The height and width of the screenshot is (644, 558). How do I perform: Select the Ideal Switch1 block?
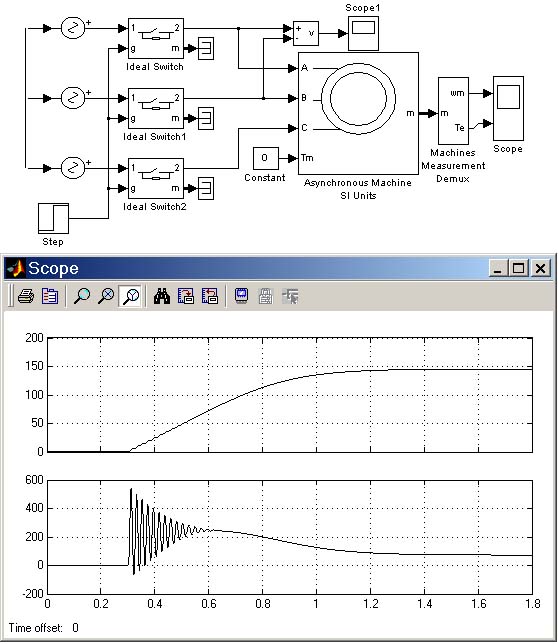[156, 108]
